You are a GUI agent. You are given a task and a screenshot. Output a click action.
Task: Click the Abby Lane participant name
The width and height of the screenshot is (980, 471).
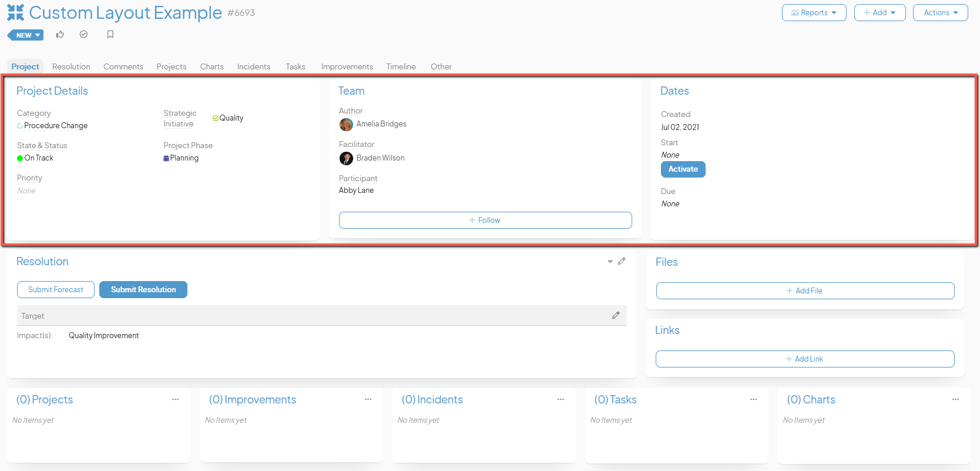pos(356,191)
